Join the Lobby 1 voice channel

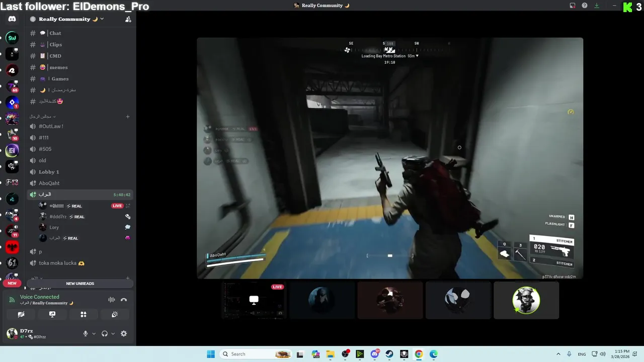pos(80,172)
